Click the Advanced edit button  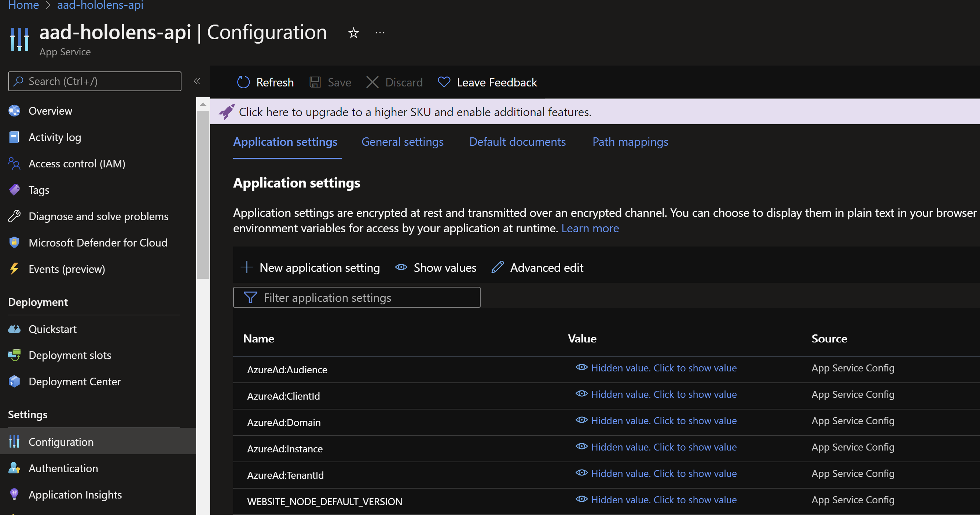click(x=537, y=267)
